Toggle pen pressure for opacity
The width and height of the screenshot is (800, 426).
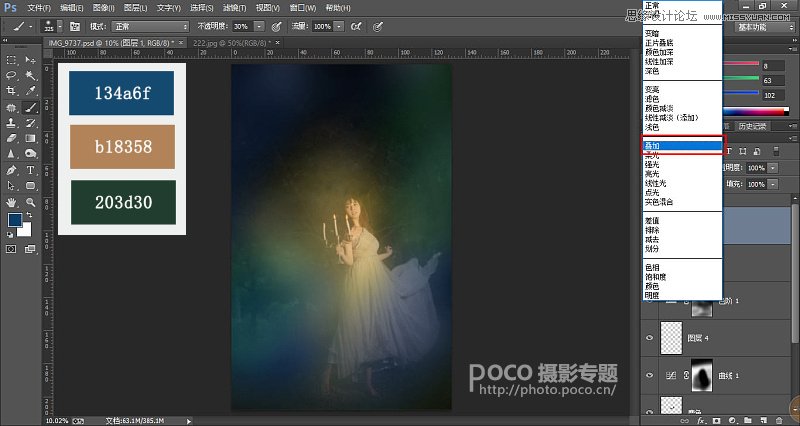click(276, 27)
